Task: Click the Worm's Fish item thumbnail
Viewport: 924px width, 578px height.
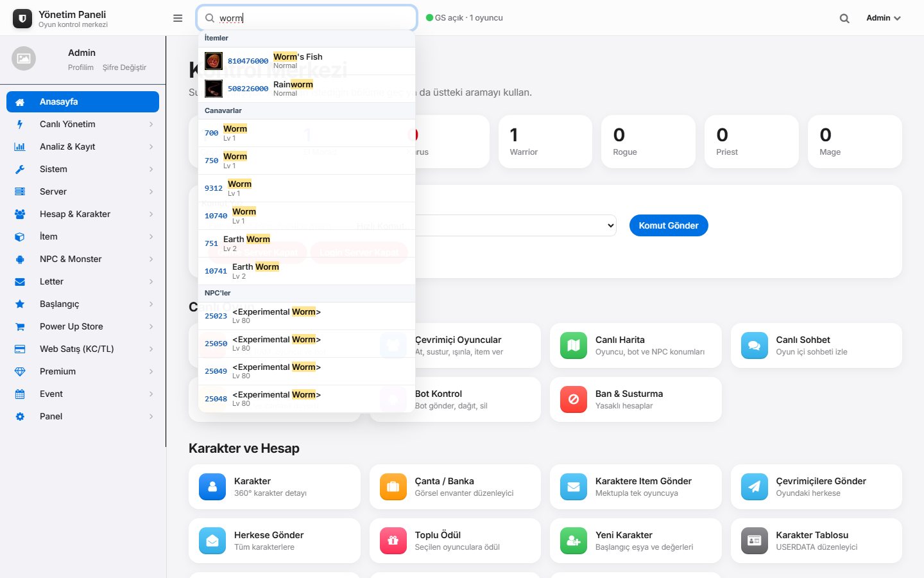Action: pos(214,61)
